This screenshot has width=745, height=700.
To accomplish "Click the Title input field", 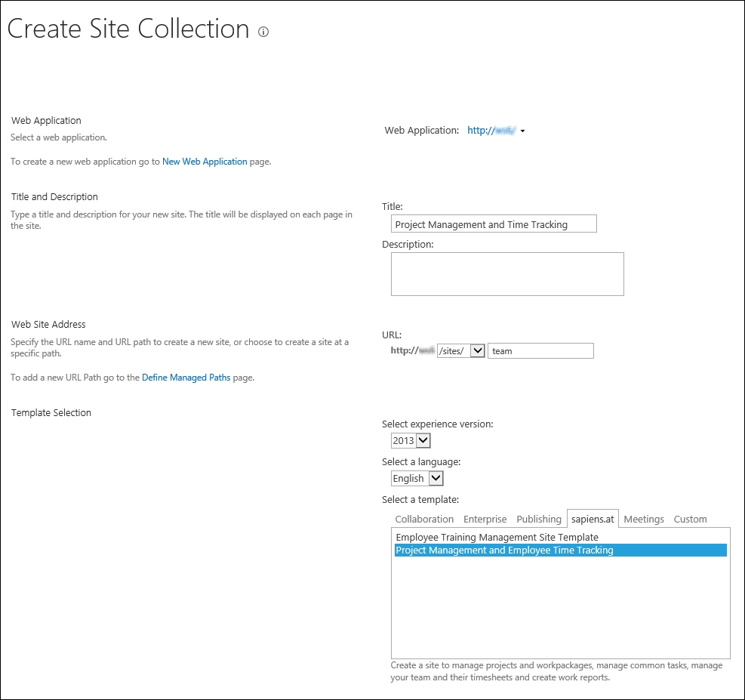I will pyautogui.click(x=494, y=224).
